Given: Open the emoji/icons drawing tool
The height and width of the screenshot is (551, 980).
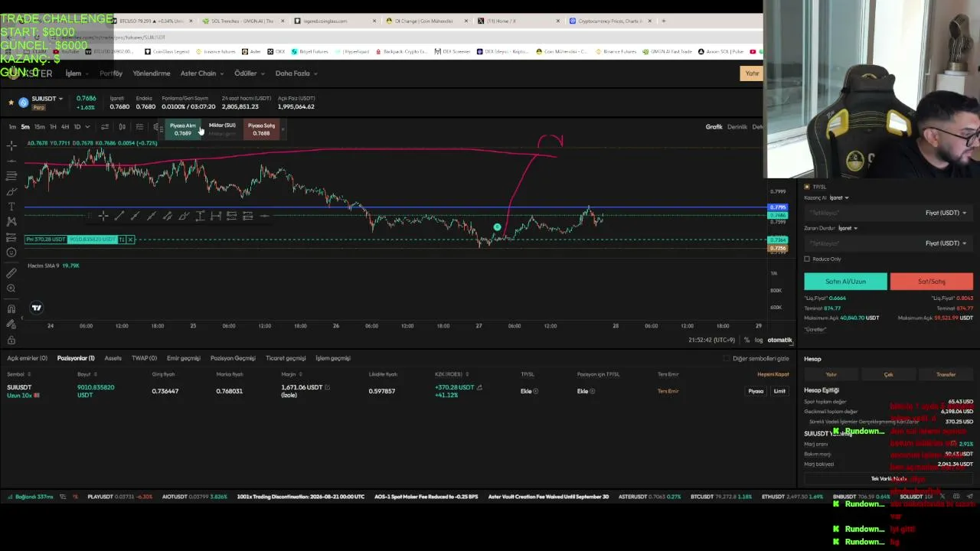Looking at the screenshot, I should (x=11, y=253).
